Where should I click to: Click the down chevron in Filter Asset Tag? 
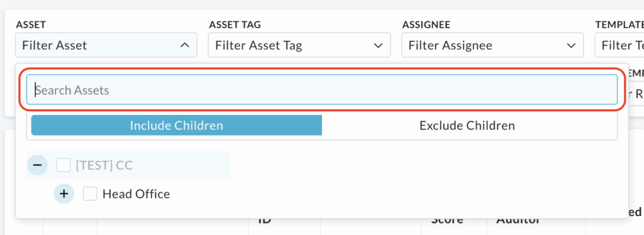[378, 45]
